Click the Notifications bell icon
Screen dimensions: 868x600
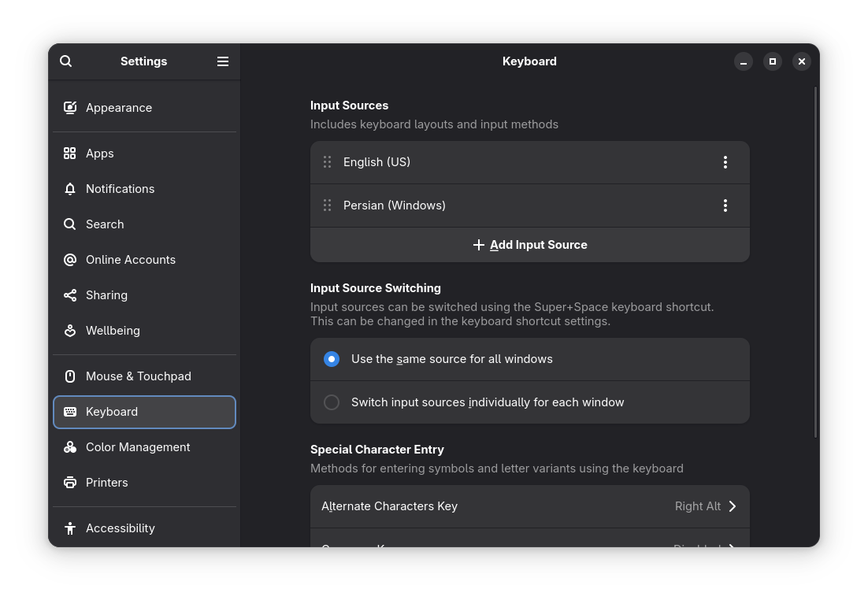pyautogui.click(x=70, y=189)
